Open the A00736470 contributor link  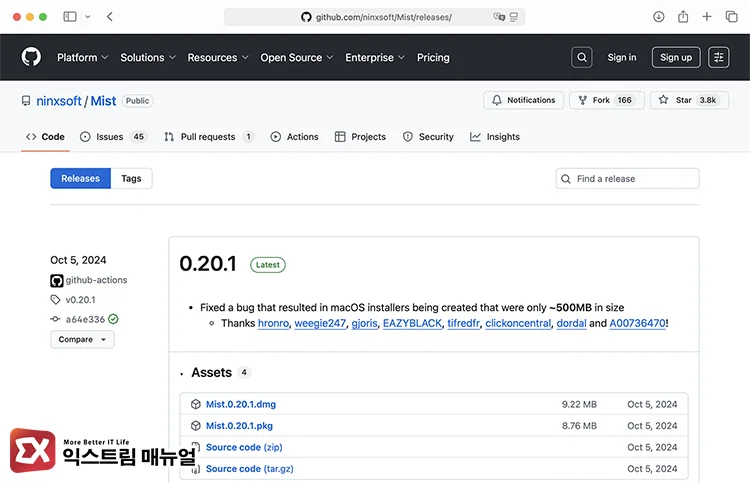(x=637, y=323)
